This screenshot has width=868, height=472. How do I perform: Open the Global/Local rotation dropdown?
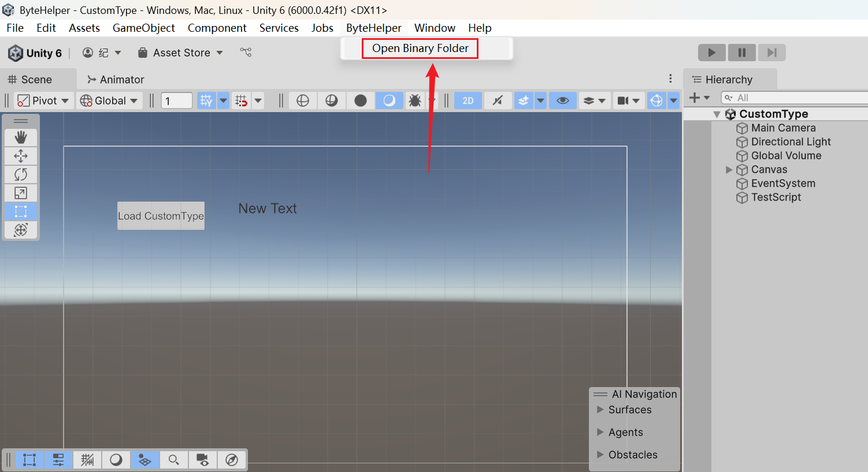110,101
